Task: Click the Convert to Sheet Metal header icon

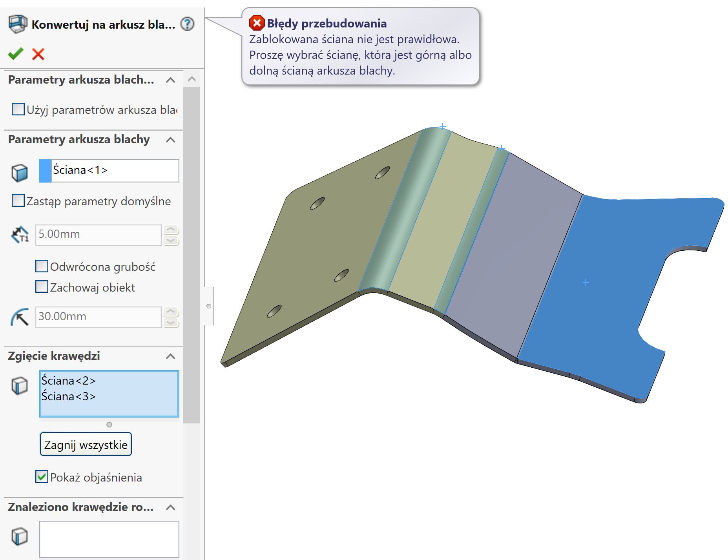Action: pyautogui.click(x=18, y=24)
